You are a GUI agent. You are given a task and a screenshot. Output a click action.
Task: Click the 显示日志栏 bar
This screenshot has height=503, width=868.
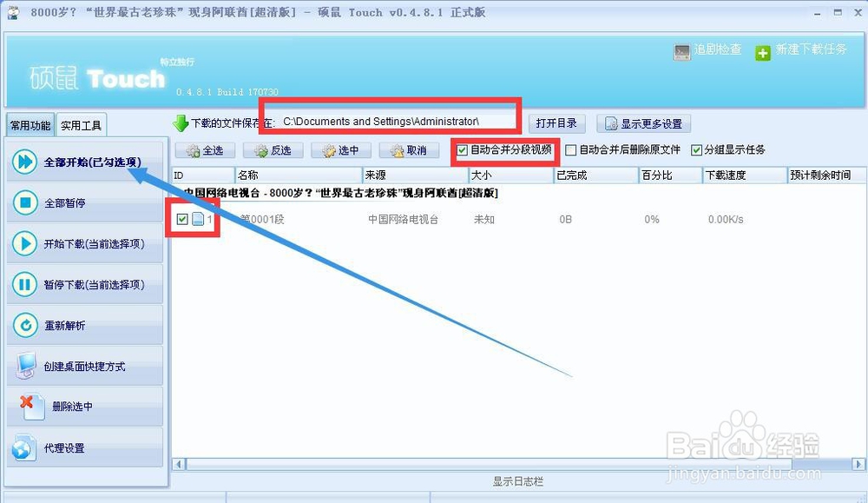coord(518,481)
